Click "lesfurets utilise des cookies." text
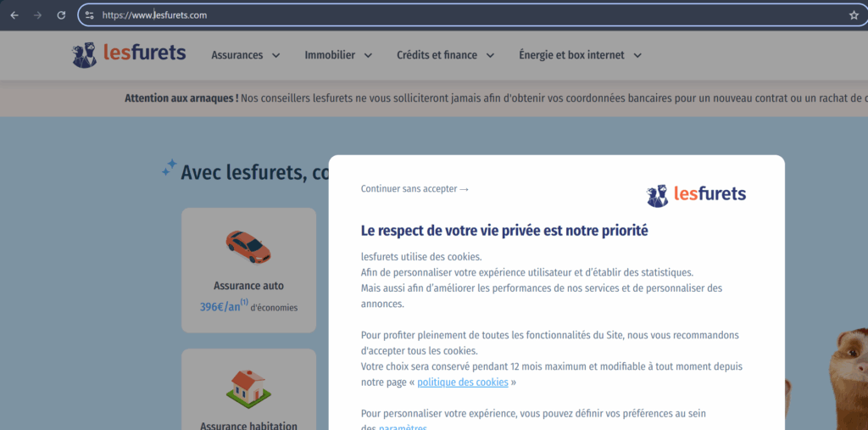Screen dimensions: 868x430 coord(421,257)
